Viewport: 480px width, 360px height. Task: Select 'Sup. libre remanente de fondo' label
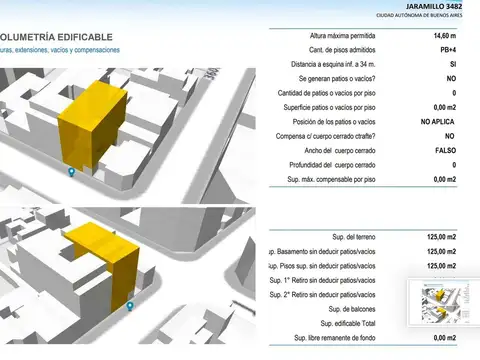pos(335,338)
